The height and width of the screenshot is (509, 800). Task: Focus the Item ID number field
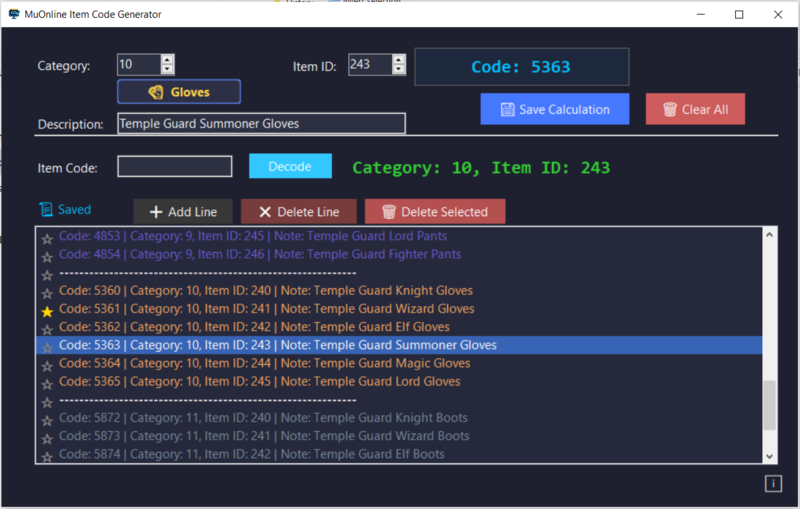tap(370, 64)
